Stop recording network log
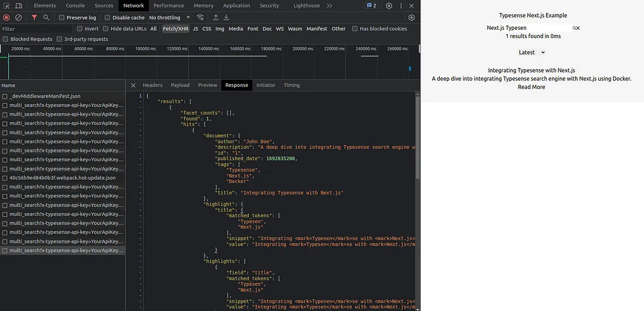 [x=7, y=18]
